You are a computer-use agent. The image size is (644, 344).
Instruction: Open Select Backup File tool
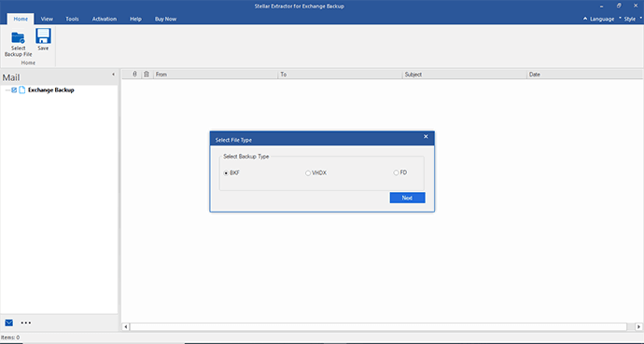tap(18, 44)
